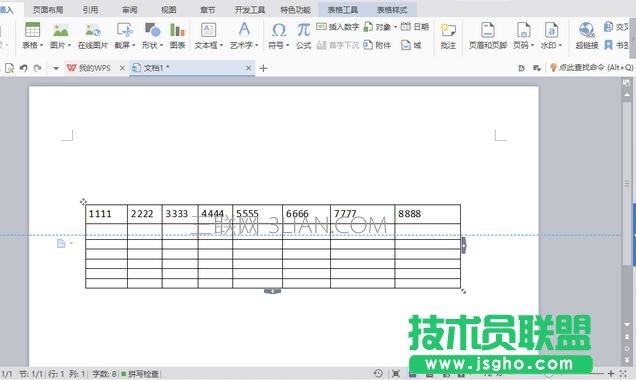The height and width of the screenshot is (380, 636).
Task: Close the 文档1 document tab
Action: 249,68
